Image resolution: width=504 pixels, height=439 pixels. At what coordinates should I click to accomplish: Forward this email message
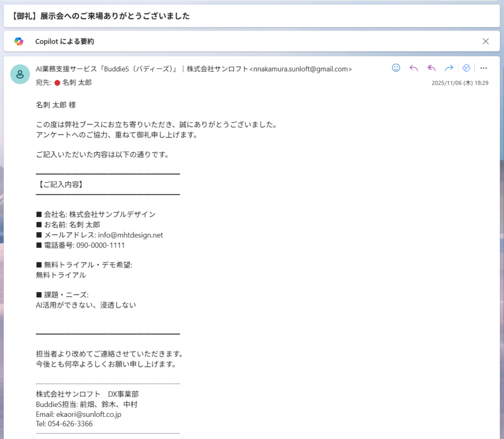(449, 68)
